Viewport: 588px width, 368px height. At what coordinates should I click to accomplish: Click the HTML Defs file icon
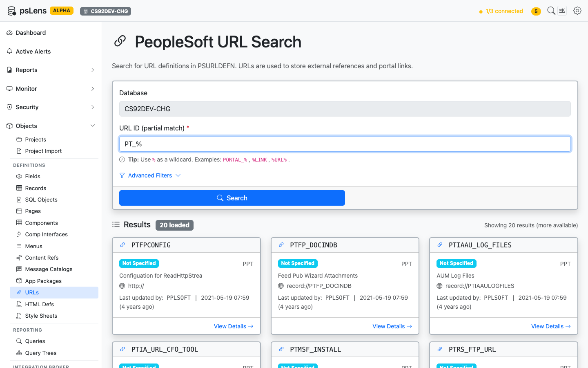(19, 304)
